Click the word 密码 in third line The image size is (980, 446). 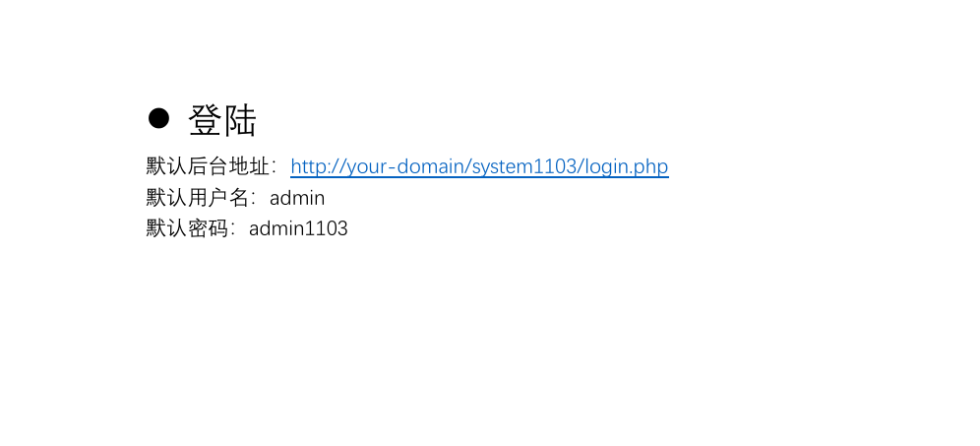click(208, 228)
